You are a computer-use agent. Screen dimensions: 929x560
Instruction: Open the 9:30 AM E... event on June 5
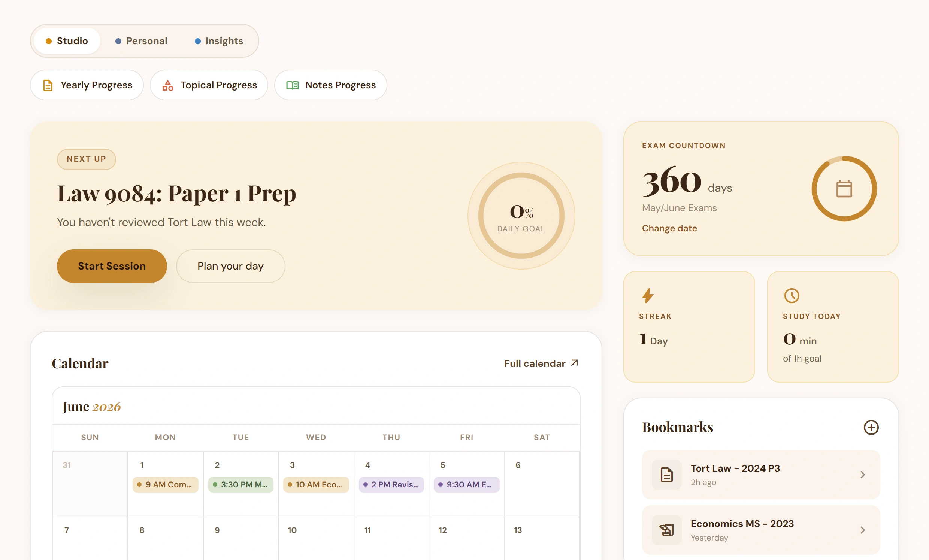coord(467,485)
